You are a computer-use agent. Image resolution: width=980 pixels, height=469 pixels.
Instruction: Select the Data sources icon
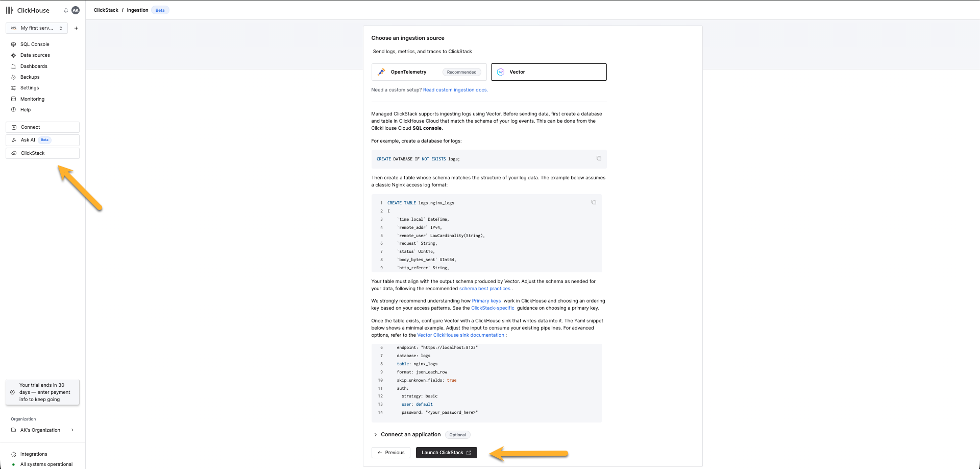(x=13, y=55)
